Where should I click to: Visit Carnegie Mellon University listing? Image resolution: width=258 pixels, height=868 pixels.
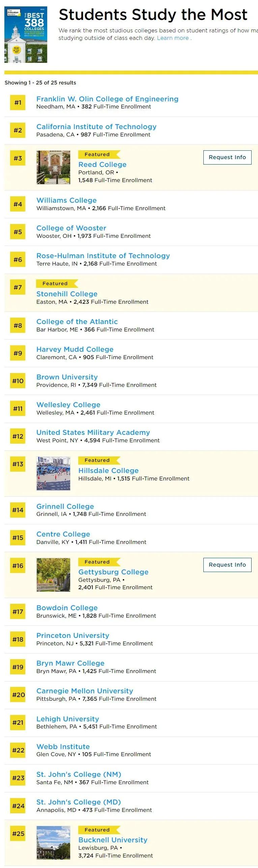point(85,691)
